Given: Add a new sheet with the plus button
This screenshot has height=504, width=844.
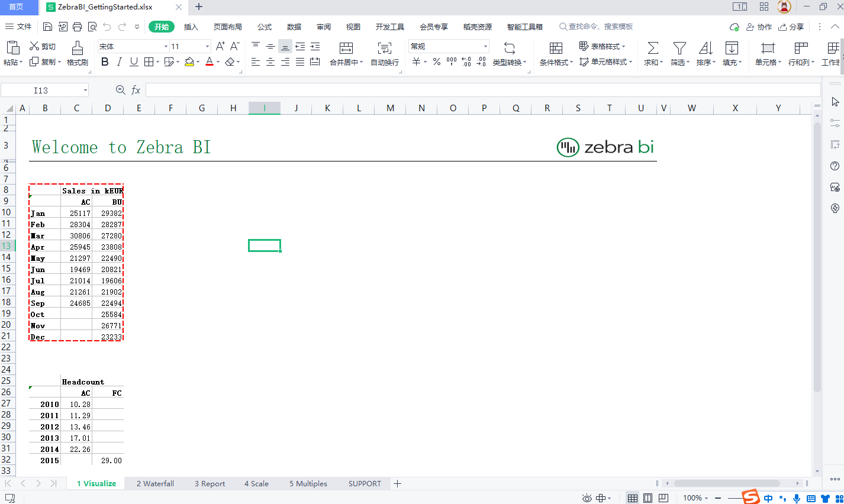Looking at the screenshot, I should coord(398,483).
